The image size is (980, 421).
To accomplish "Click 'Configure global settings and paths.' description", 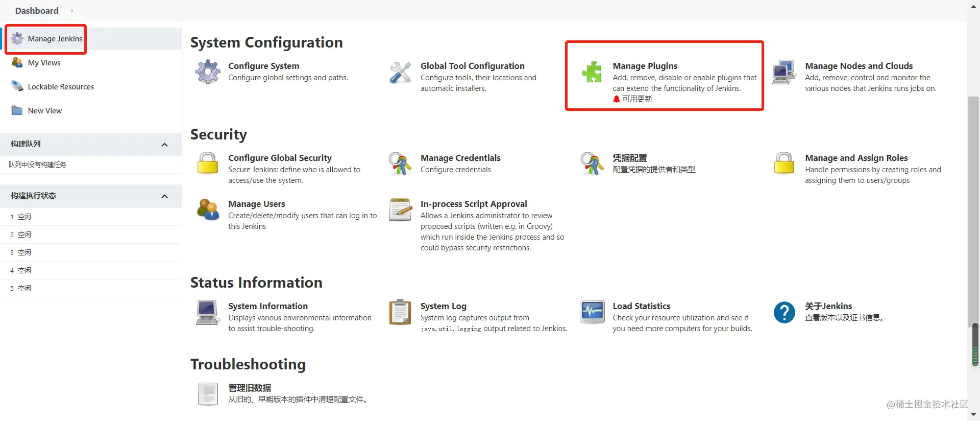I will (x=288, y=78).
